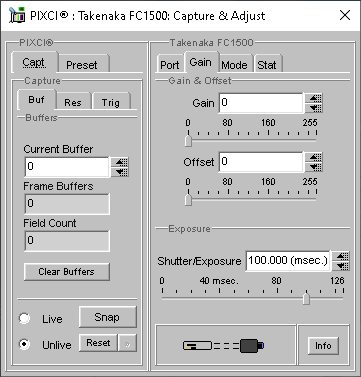Lower Shutter/Exposure with the down arrow

341,266
